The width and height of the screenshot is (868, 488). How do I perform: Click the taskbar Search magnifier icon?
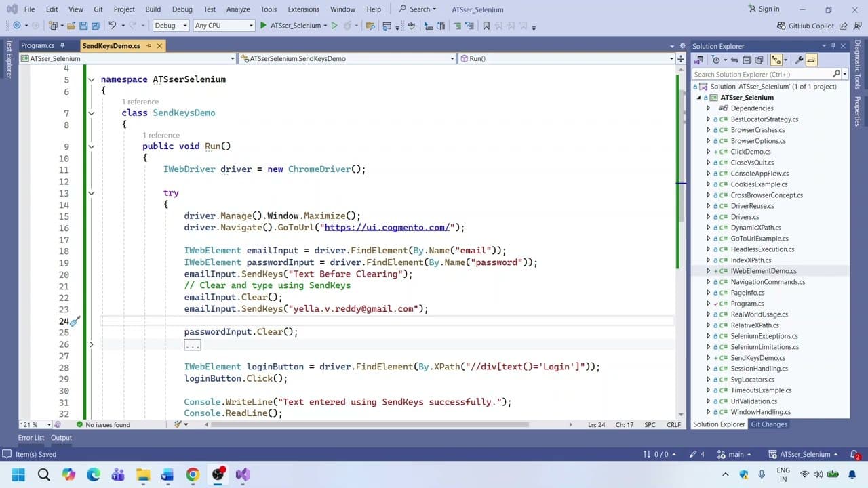point(43,474)
